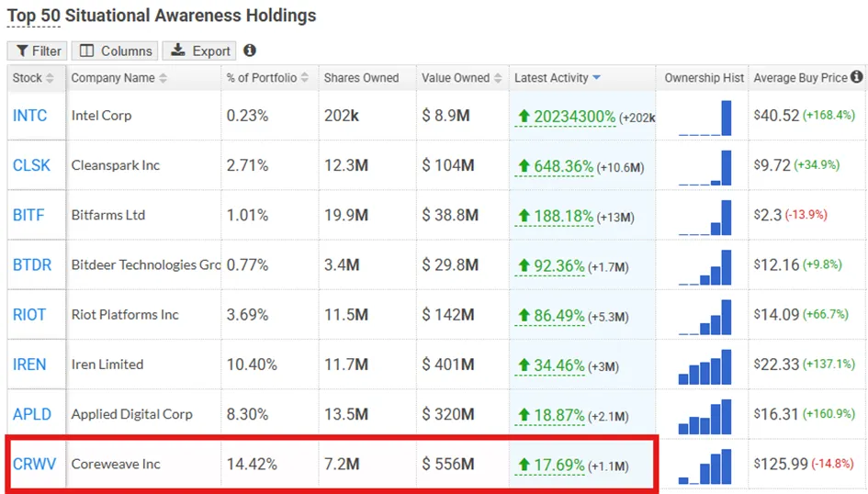Open the Filter button
This screenshot has width=868, height=494.
point(37,51)
